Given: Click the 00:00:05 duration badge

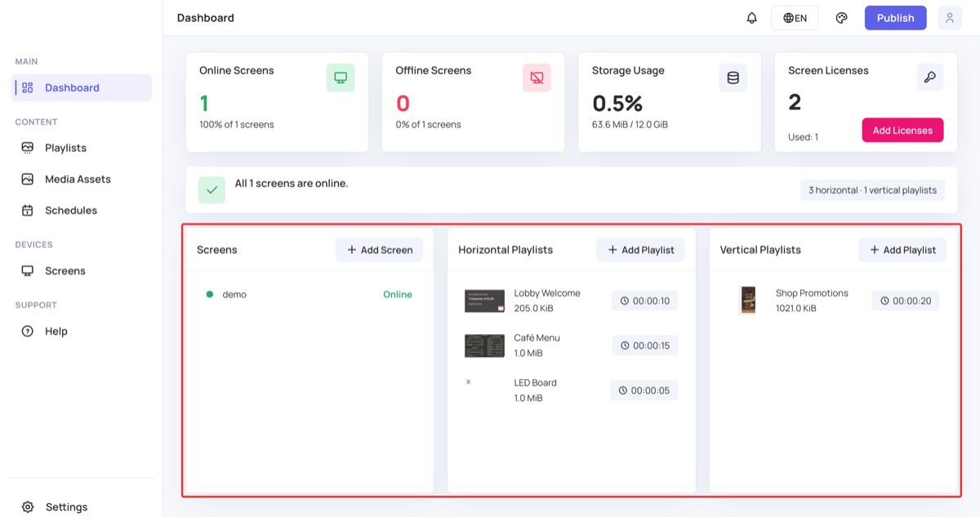Looking at the screenshot, I should (x=644, y=390).
